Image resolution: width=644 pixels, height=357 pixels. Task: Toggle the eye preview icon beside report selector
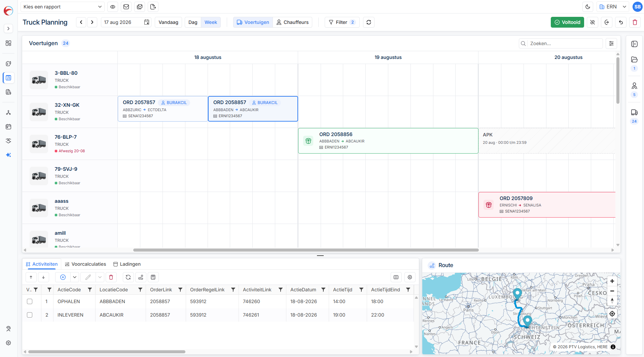(x=113, y=7)
